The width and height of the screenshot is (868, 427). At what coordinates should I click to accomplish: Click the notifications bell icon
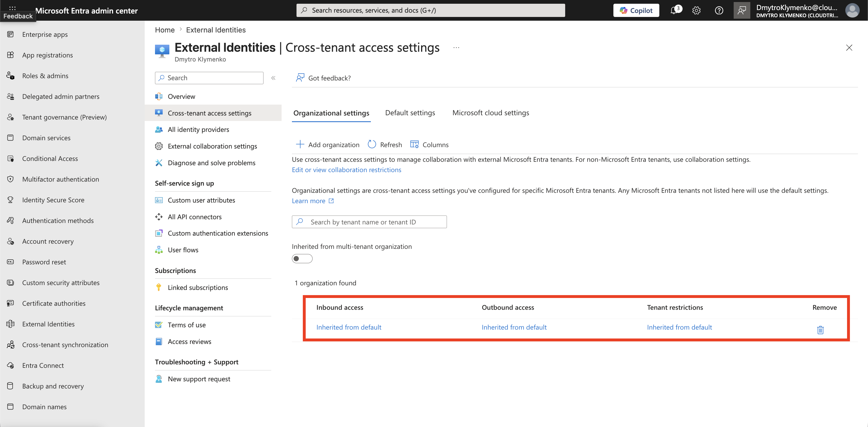coord(674,10)
